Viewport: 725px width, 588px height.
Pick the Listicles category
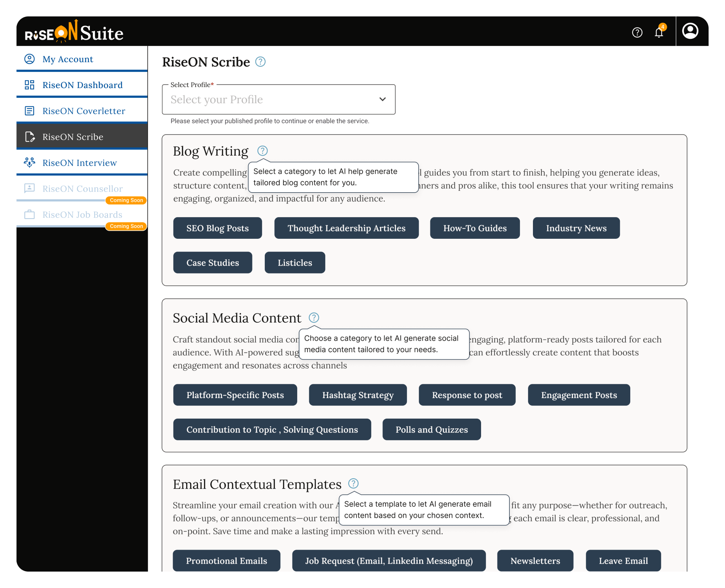point(295,263)
